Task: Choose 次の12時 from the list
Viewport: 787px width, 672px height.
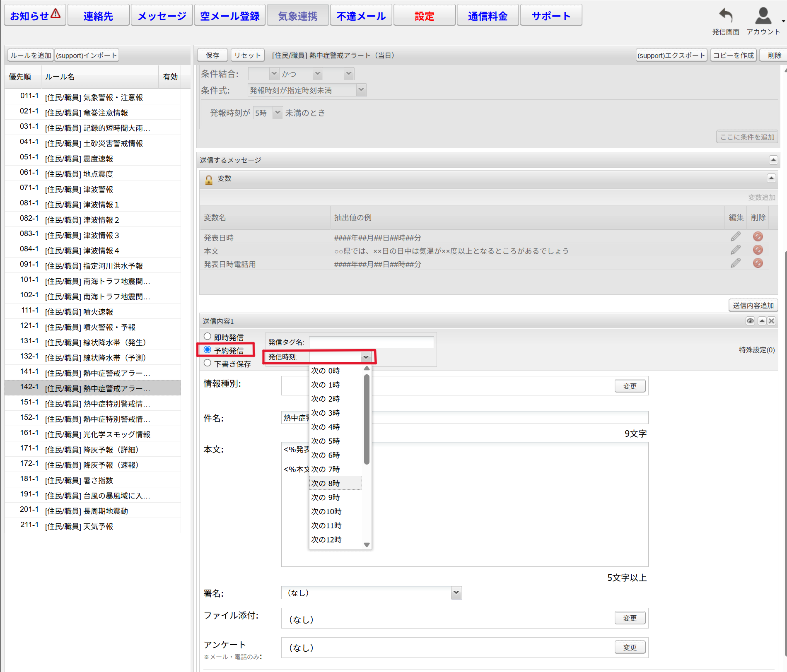Action: pos(336,540)
